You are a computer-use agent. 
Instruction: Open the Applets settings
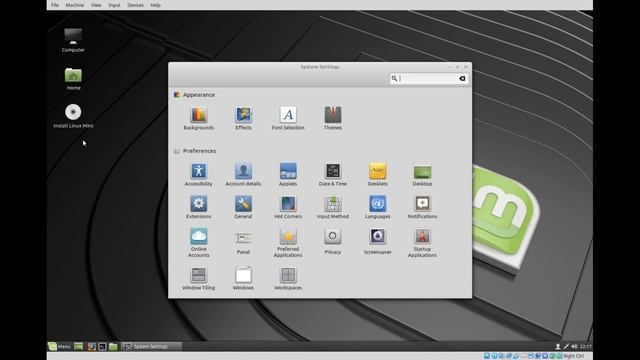tap(288, 175)
